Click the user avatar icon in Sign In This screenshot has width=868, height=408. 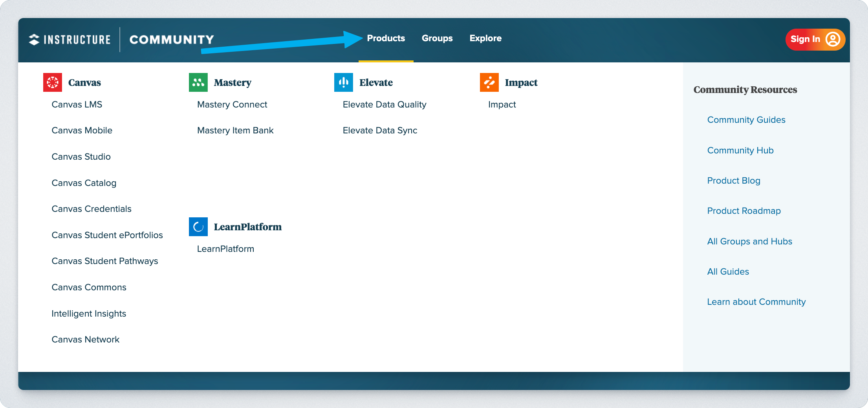[833, 39]
